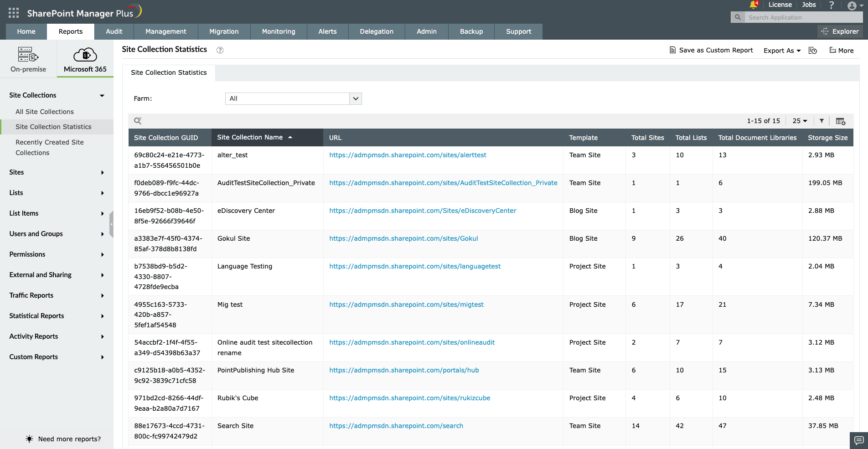
Task: Switch to the Backup tab
Action: [471, 31]
